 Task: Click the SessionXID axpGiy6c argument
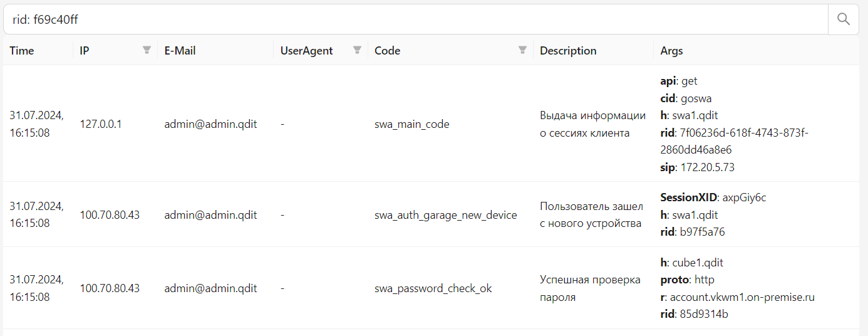click(713, 197)
